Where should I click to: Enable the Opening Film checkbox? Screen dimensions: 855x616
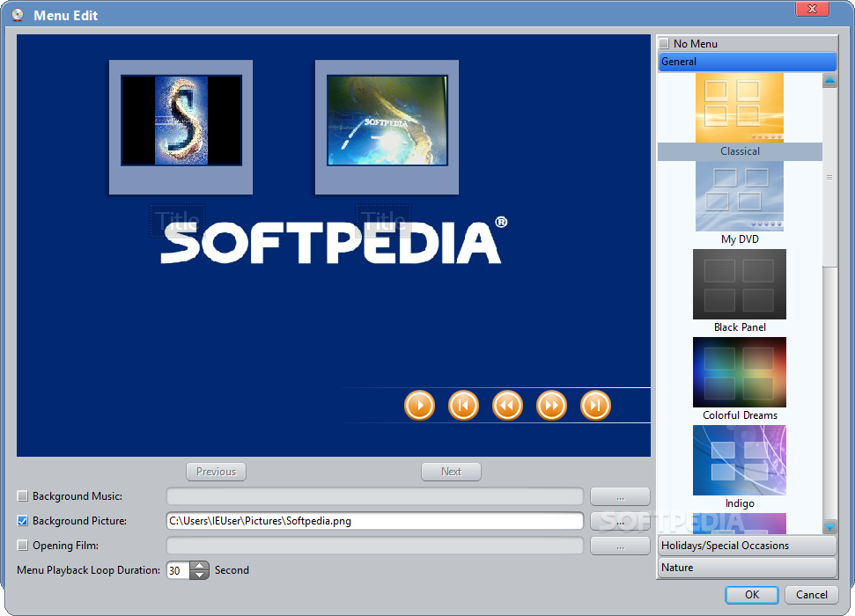[22, 545]
